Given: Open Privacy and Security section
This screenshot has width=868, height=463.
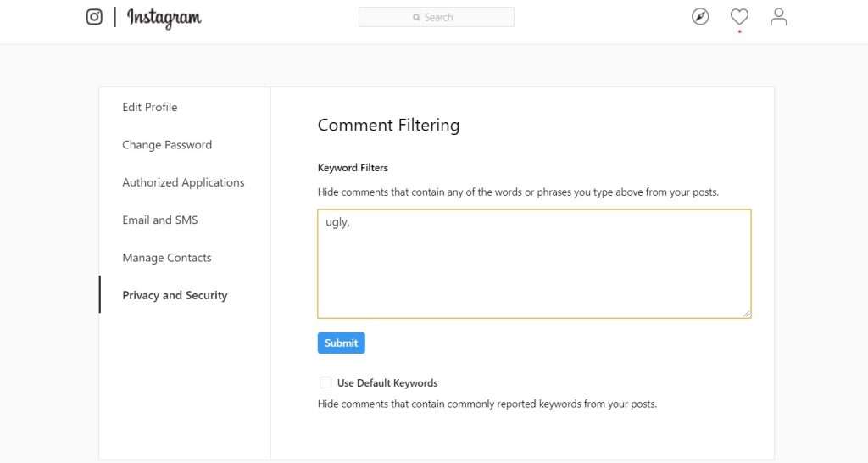Looking at the screenshot, I should tap(175, 296).
